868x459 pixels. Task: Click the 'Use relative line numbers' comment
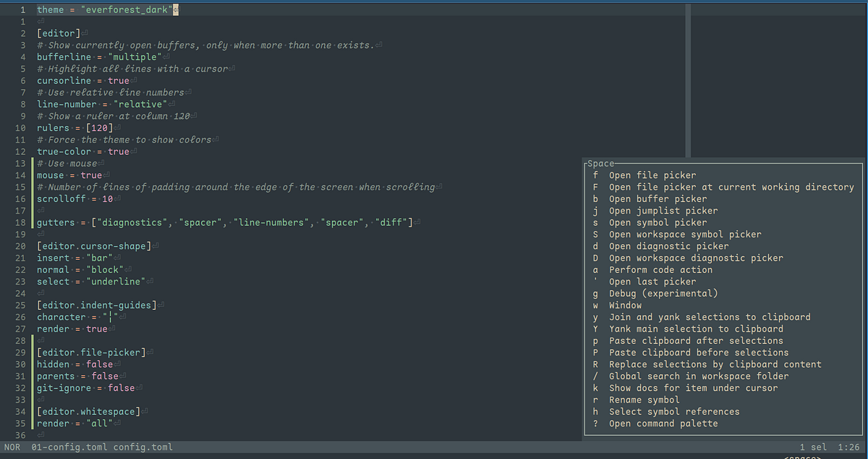(x=111, y=93)
